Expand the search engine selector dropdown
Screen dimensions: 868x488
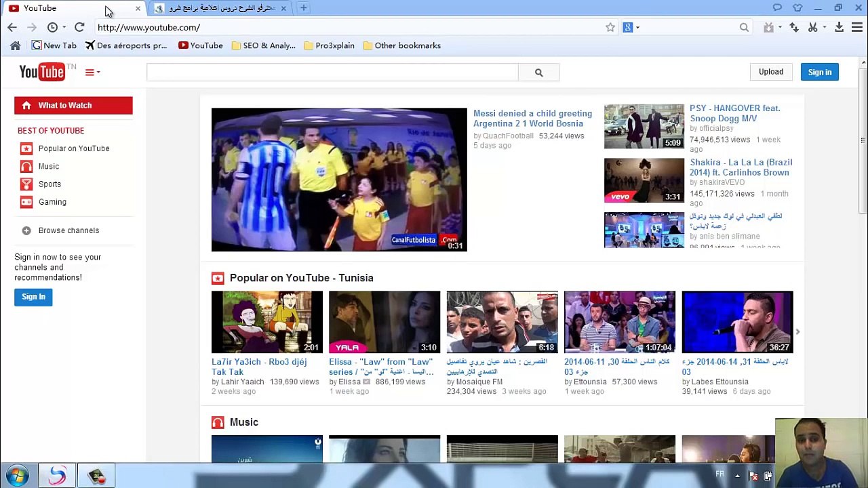tap(638, 27)
